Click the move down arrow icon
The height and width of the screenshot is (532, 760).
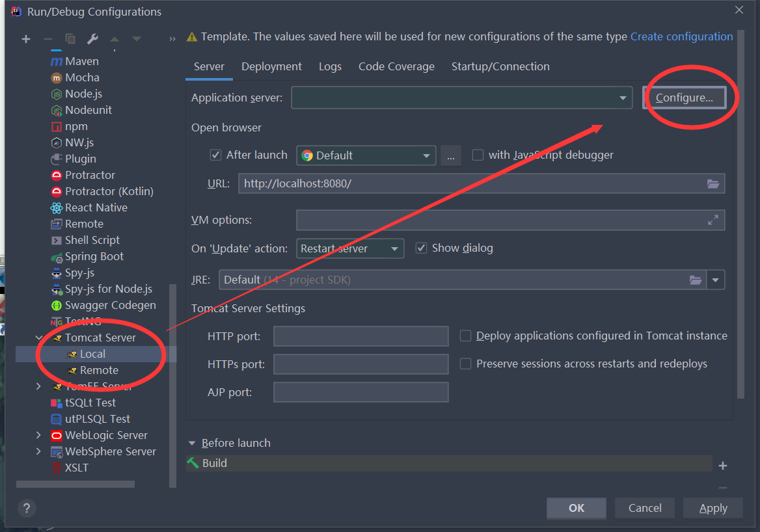137,39
